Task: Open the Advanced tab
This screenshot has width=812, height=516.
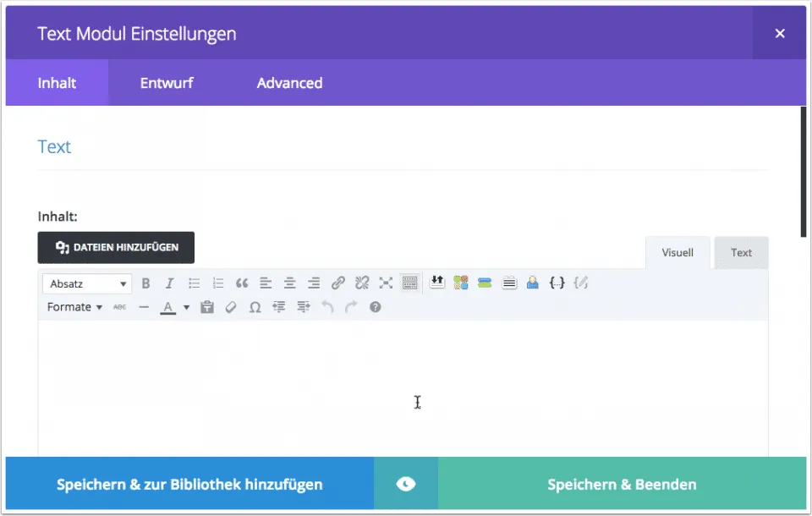Action: point(289,83)
